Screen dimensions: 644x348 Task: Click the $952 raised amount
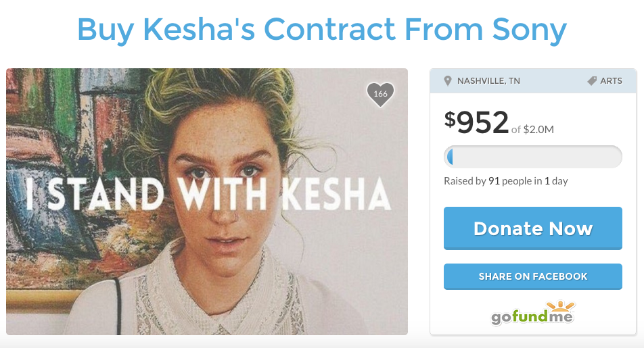[476, 122]
